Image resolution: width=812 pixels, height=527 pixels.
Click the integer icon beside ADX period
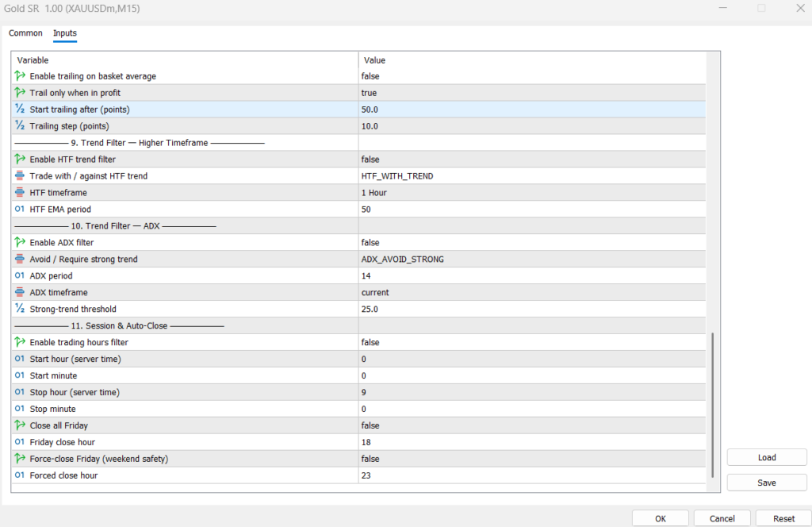coord(20,275)
